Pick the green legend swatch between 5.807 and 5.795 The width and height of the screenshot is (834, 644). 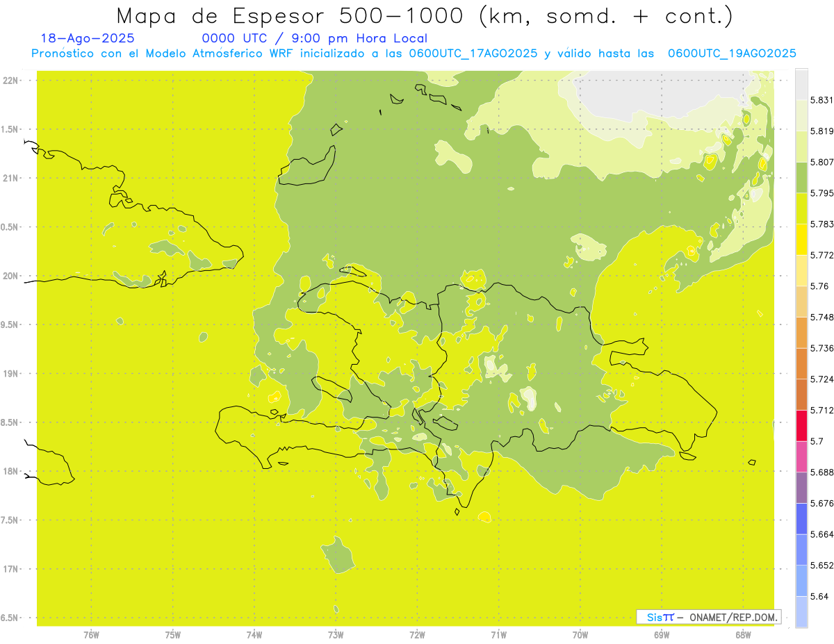click(801, 178)
